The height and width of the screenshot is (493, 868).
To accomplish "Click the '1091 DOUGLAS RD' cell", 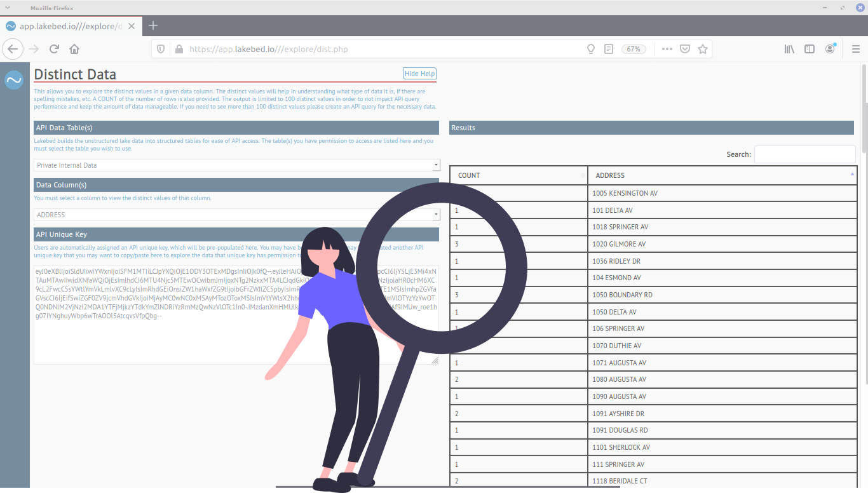I will point(722,430).
